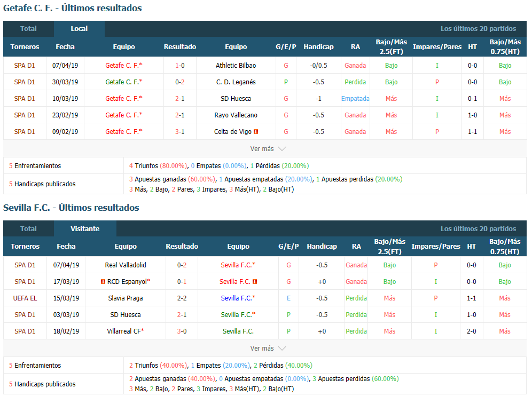Image resolution: width=532 pixels, height=396 pixels.
Task: Click the 23/02/19 date cell
Action: click(x=65, y=115)
